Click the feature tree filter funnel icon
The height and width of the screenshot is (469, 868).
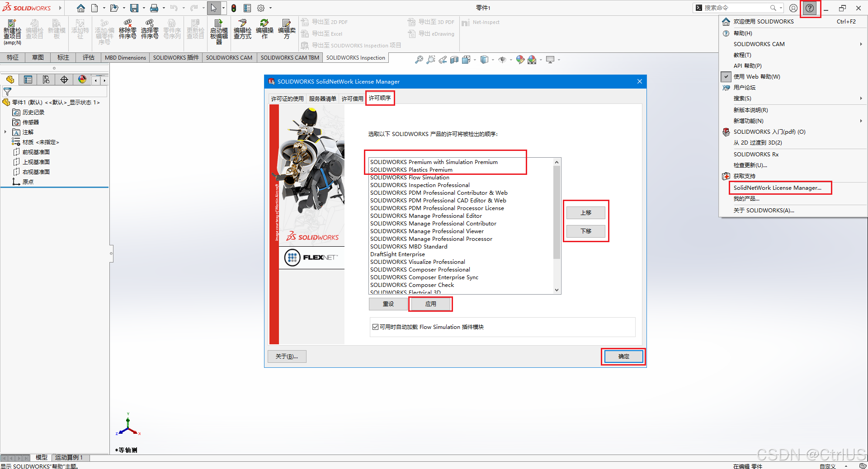7,92
